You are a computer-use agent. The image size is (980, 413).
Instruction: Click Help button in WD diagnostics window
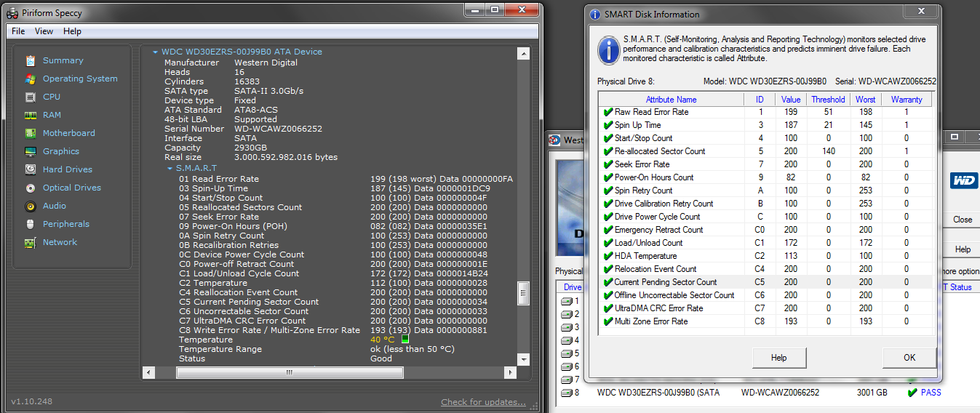pos(963,249)
